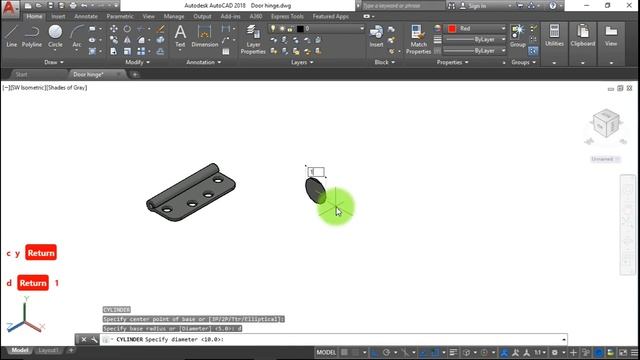Image resolution: width=640 pixels, height=360 pixels.
Task: Click the SW Isometric view label
Action: 27,87
